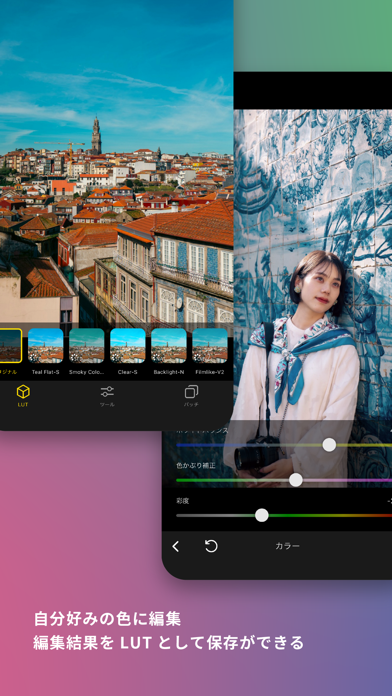The image size is (392, 696).
Task: Adjust the 彩度 saturation slider handle
Action: point(262,515)
